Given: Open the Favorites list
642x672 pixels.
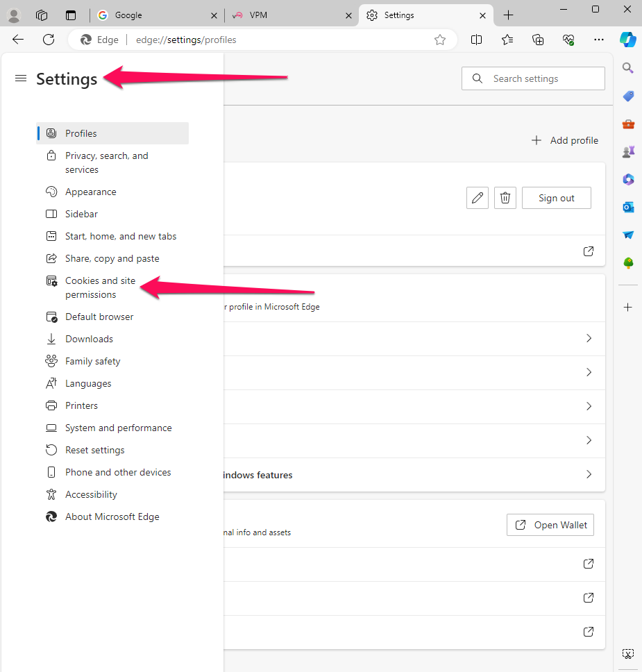Looking at the screenshot, I should 507,40.
